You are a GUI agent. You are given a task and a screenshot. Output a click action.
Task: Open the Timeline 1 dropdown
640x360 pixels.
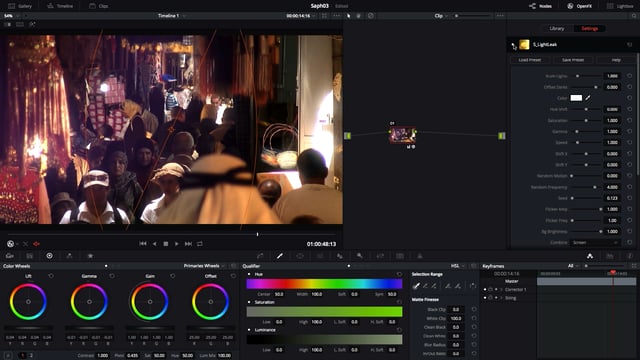(172, 16)
